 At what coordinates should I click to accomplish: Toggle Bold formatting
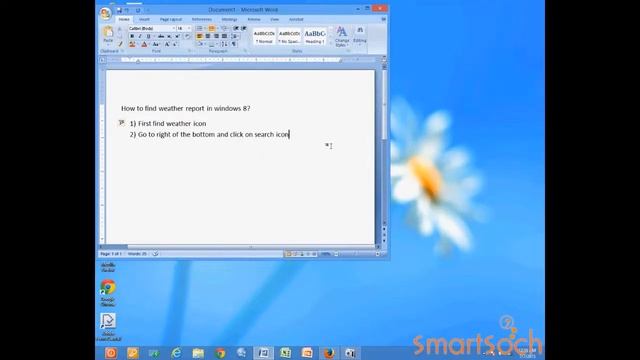tap(132, 36)
